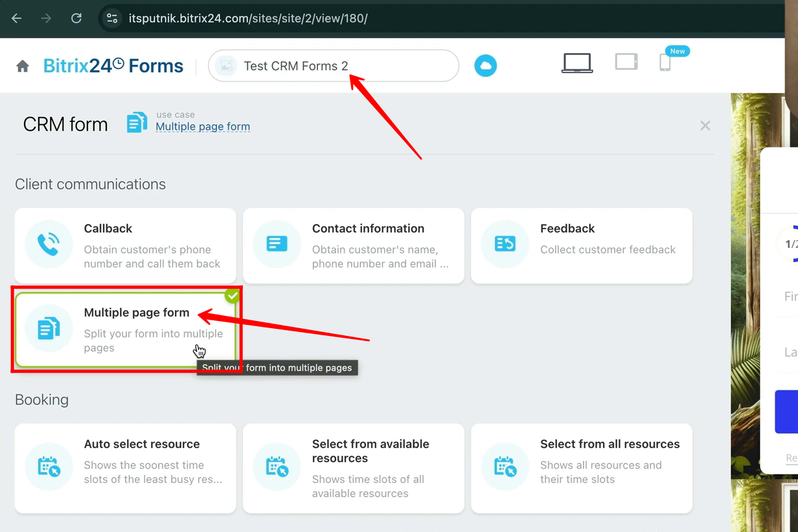Open the home icon beside Bitrix24 Forms
This screenshot has height=532, width=798.
tap(23, 66)
